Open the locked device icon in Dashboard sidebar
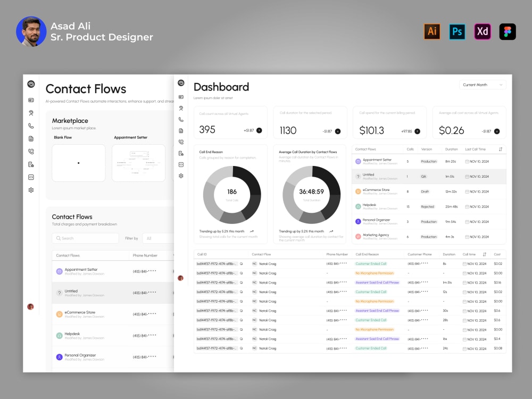Viewport: 532px width, 399px height. click(181, 153)
